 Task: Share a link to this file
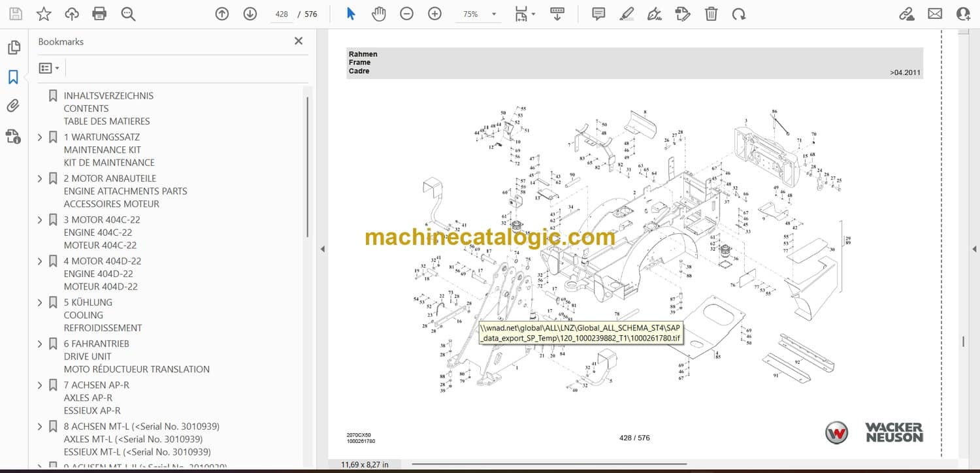[907, 14]
